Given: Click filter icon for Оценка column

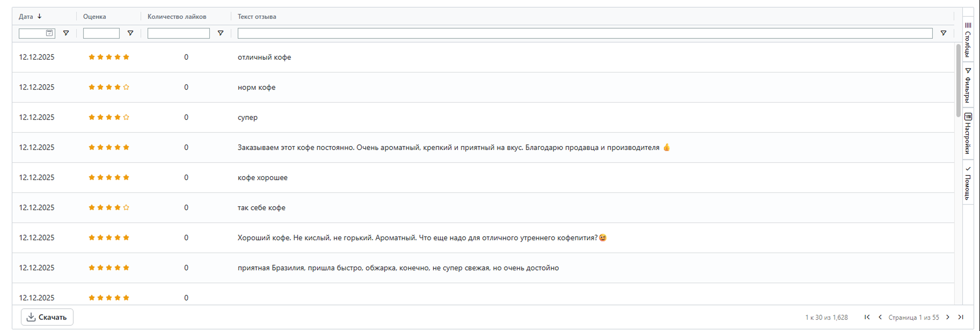Looking at the screenshot, I should click(130, 33).
